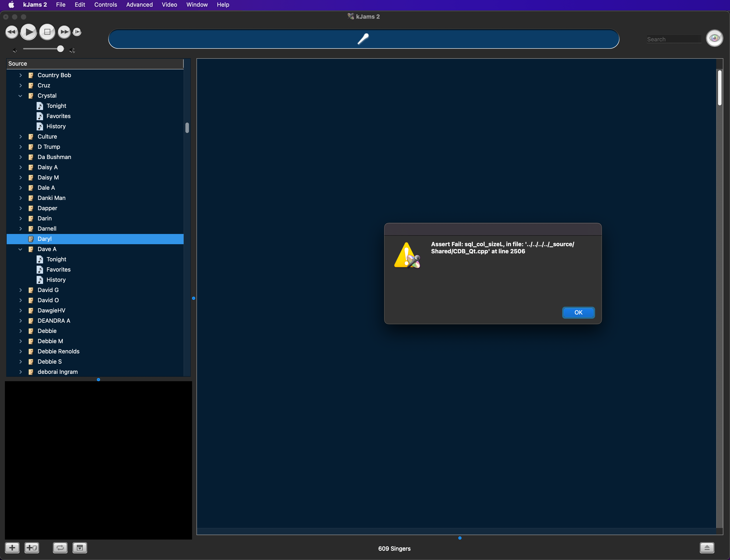This screenshot has width=730, height=560.
Task: Expand the Country Bob singer folder
Action: (20, 75)
